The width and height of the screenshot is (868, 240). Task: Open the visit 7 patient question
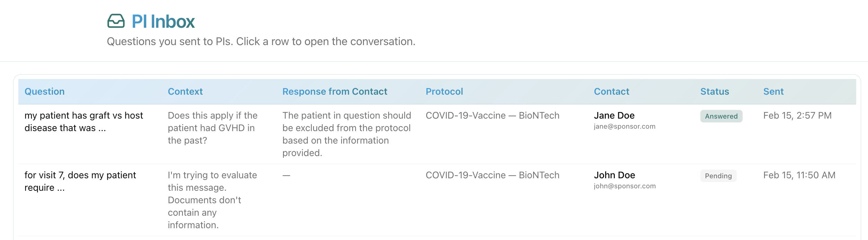(x=80, y=181)
